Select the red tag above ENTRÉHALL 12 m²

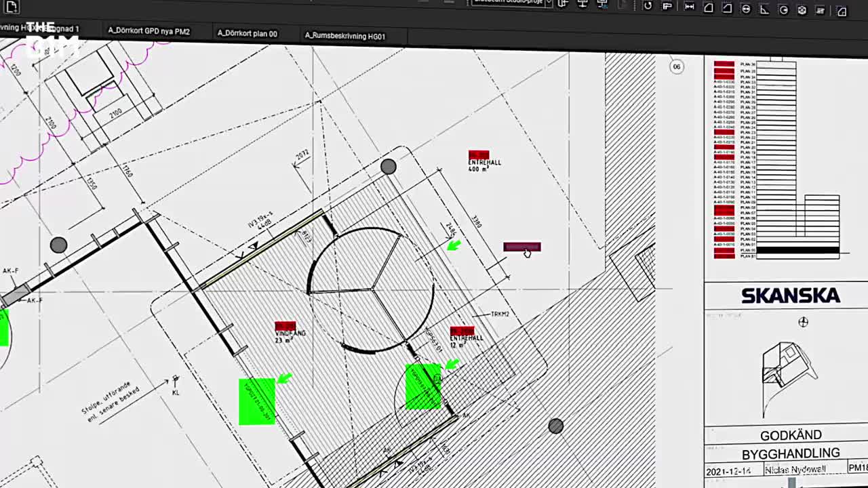click(x=462, y=331)
